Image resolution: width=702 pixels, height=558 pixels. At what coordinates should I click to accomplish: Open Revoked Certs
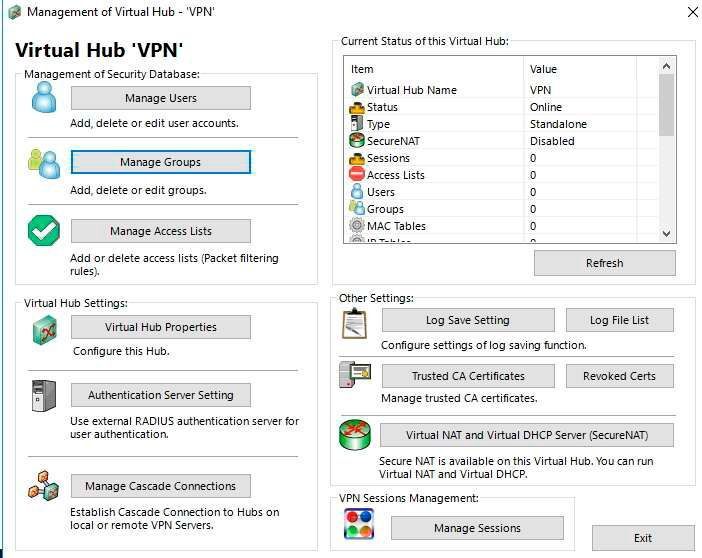tap(620, 376)
